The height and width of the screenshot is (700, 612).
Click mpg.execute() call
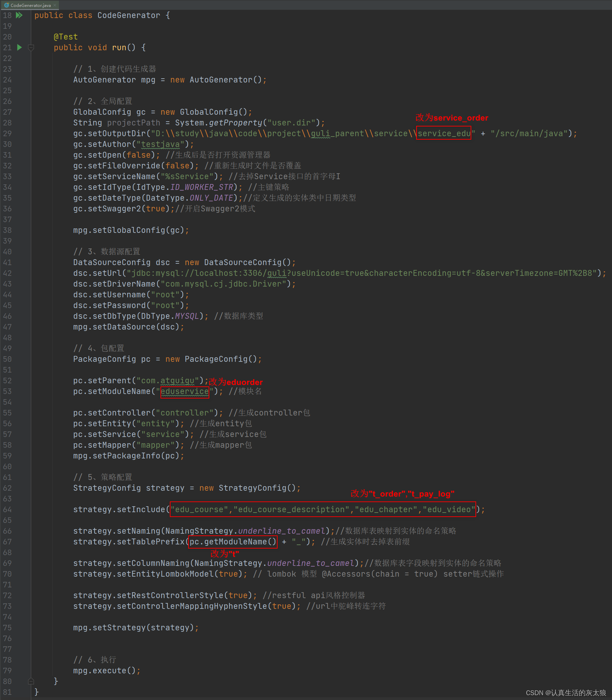point(104,671)
